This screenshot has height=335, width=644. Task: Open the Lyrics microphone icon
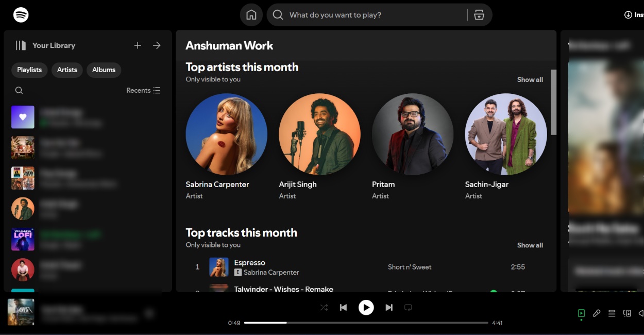(596, 313)
